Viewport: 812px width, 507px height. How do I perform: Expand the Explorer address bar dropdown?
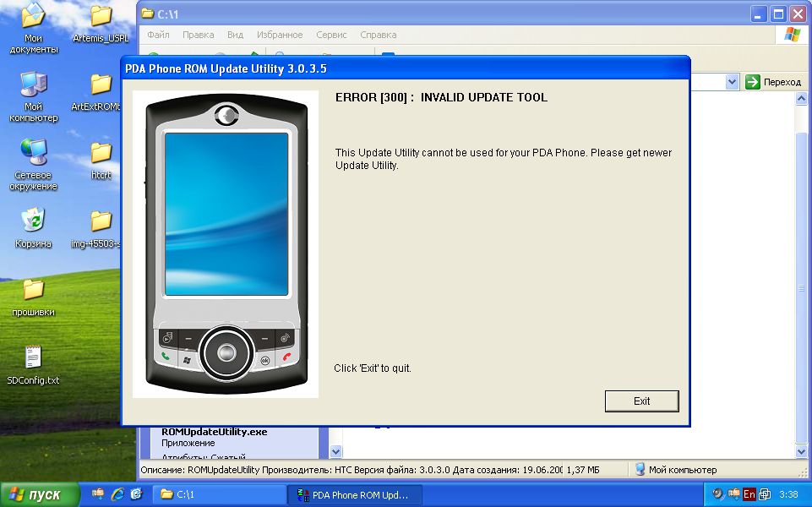(x=732, y=82)
